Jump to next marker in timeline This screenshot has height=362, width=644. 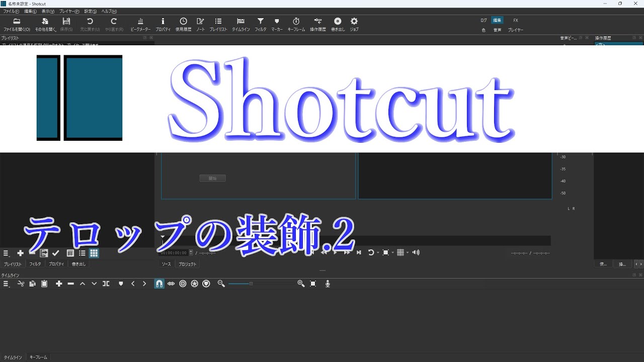pyautogui.click(x=144, y=284)
